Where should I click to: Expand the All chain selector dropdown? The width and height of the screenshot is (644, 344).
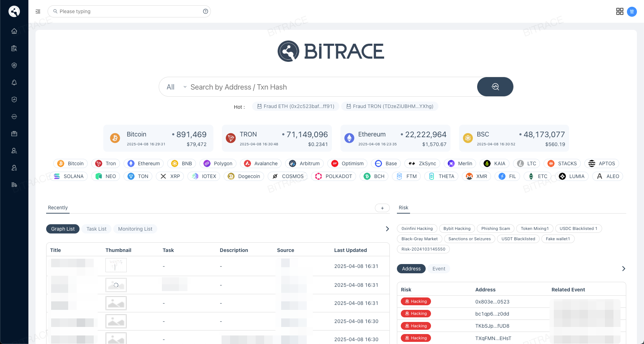176,87
